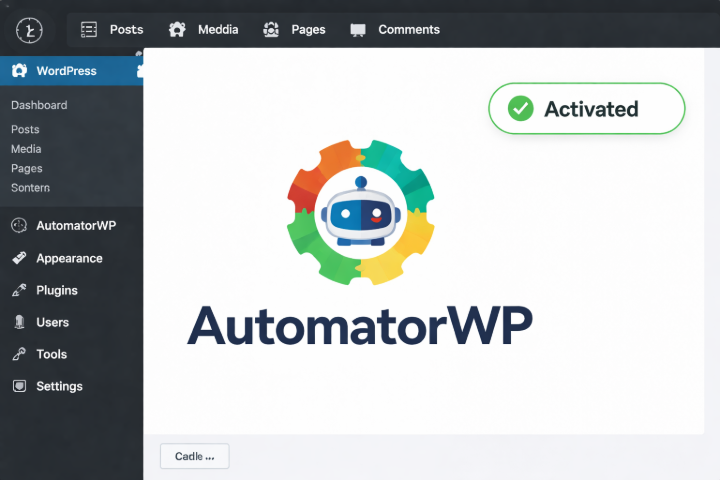Click the Settings icon in sidebar
This screenshot has width=720, height=480.
pos(19,386)
